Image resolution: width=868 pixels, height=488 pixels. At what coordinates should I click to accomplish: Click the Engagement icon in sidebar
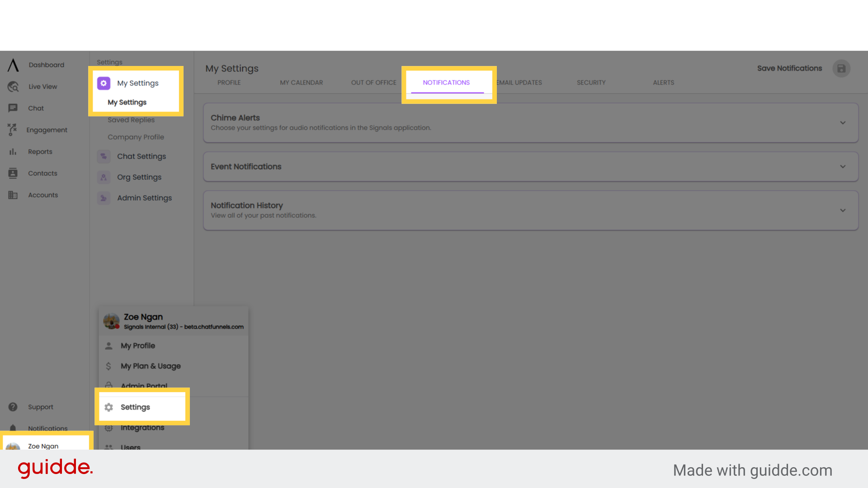tap(12, 130)
